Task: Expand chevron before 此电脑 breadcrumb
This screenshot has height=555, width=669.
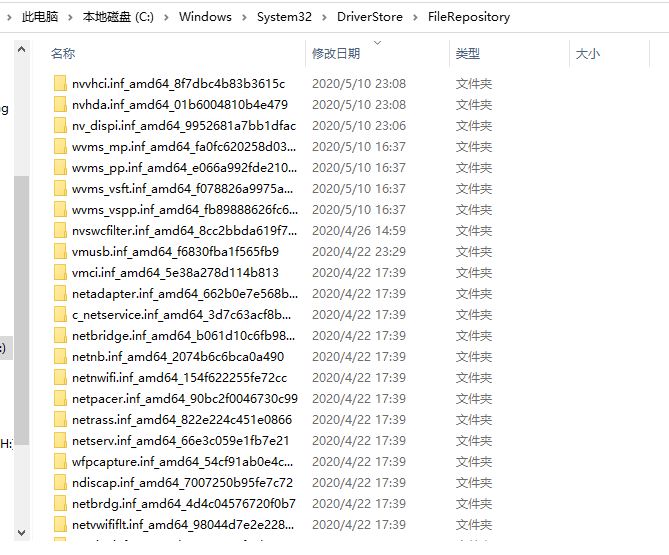Action: [9, 17]
